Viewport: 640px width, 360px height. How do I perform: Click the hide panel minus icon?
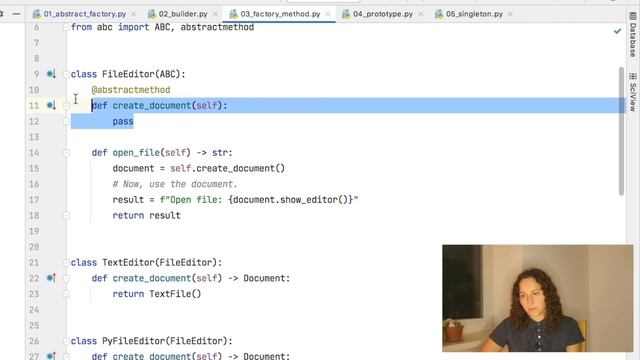pos(16,14)
